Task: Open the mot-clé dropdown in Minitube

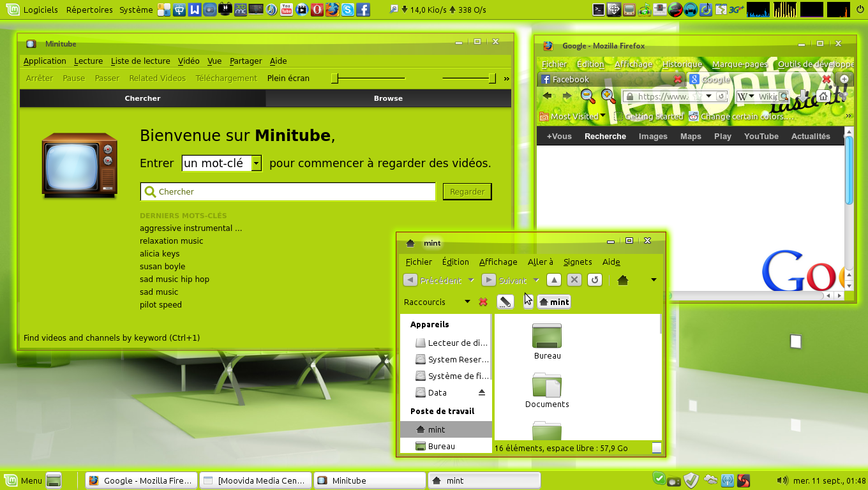Action: (256, 163)
